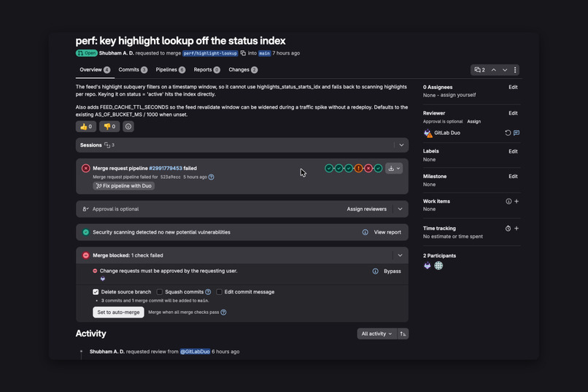The image size is (588, 392).
Task: Uncheck Delete source branch checkbox
Action: coord(96,292)
